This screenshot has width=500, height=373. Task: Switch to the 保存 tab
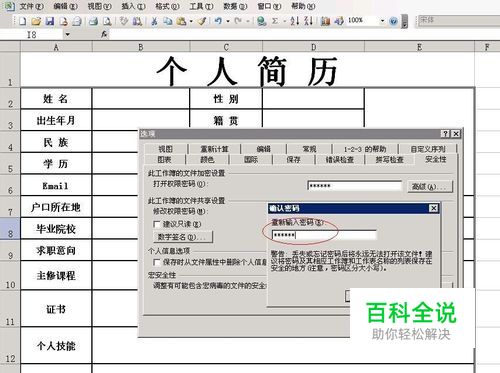[293, 160]
